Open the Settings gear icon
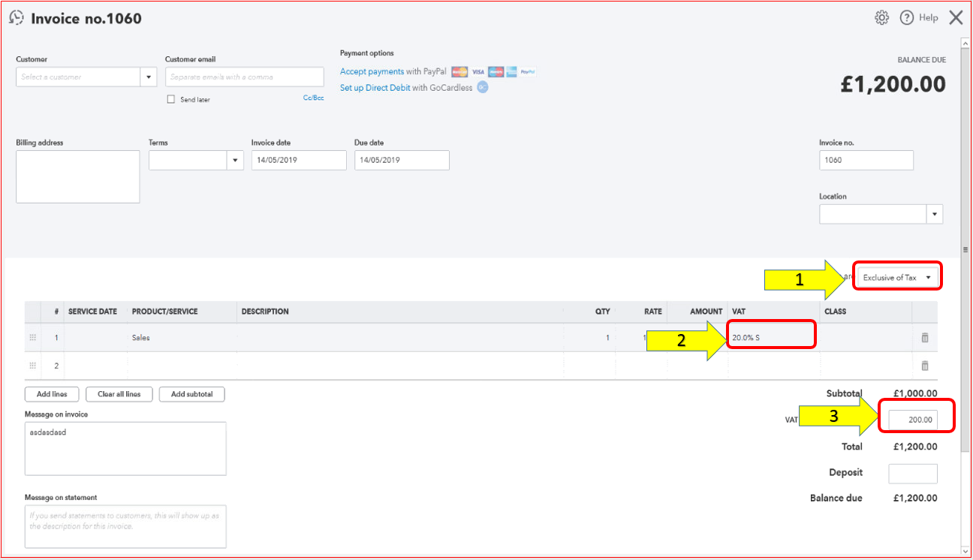 (x=881, y=17)
